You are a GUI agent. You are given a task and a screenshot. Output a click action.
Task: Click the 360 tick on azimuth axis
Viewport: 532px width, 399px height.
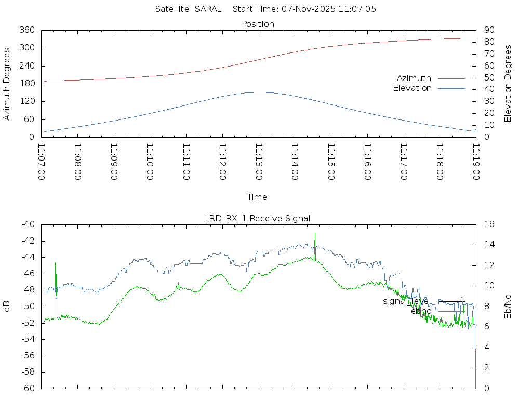tap(27, 30)
